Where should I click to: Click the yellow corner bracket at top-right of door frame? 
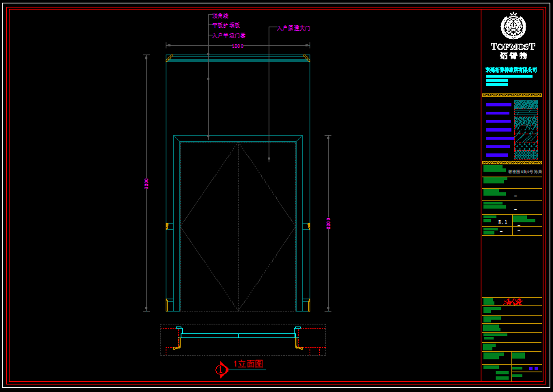[306, 58]
